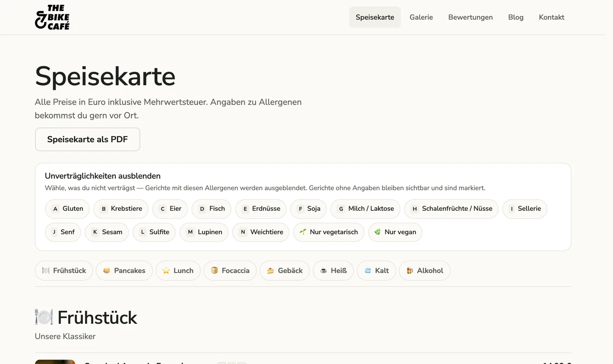Click the Unverträglichkeiten ausblenden heading

[102, 176]
